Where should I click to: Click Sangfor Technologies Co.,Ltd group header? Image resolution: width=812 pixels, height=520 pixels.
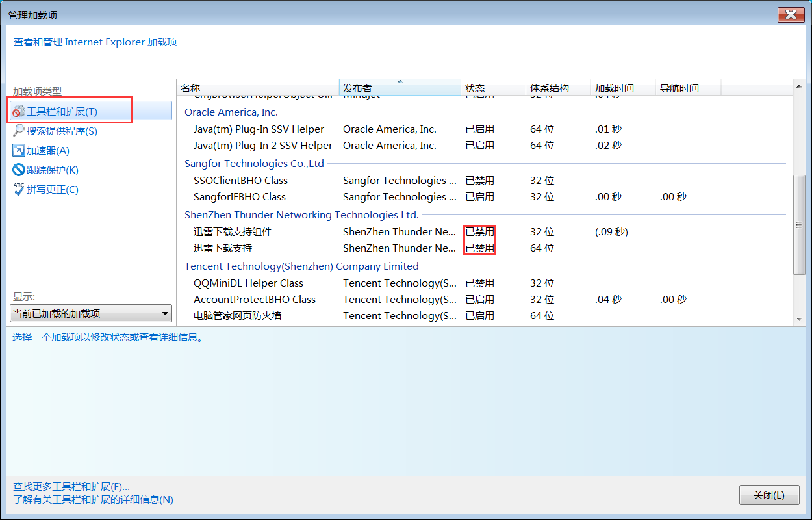pos(254,164)
